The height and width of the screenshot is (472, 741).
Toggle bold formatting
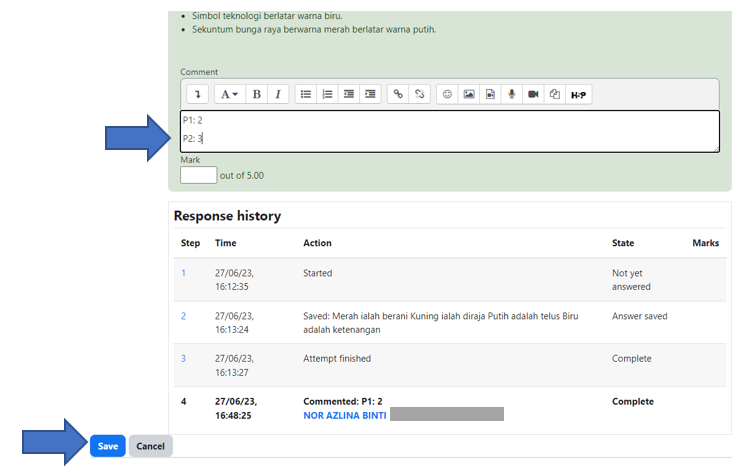256,94
